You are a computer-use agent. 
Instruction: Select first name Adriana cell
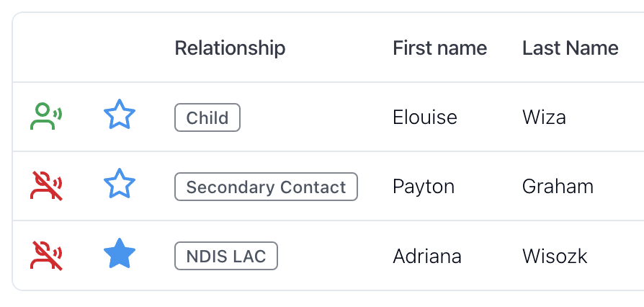coord(427,256)
